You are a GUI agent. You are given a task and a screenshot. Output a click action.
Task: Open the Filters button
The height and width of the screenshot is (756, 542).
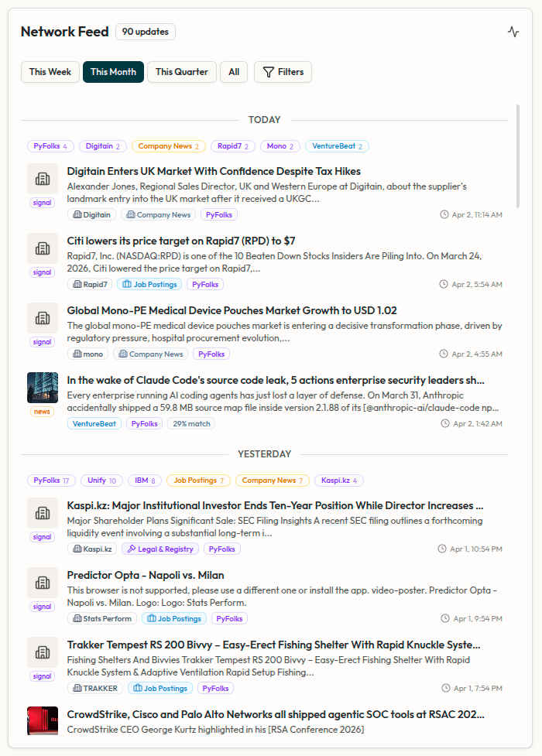[x=283, y=72]
